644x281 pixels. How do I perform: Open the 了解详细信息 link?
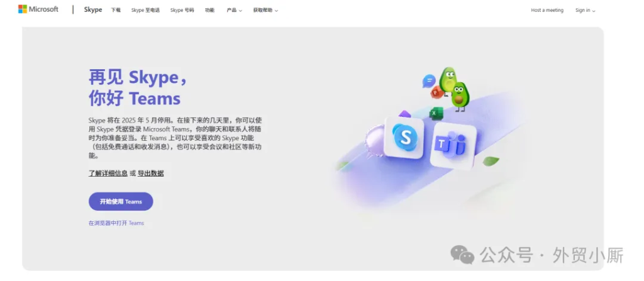108,173
